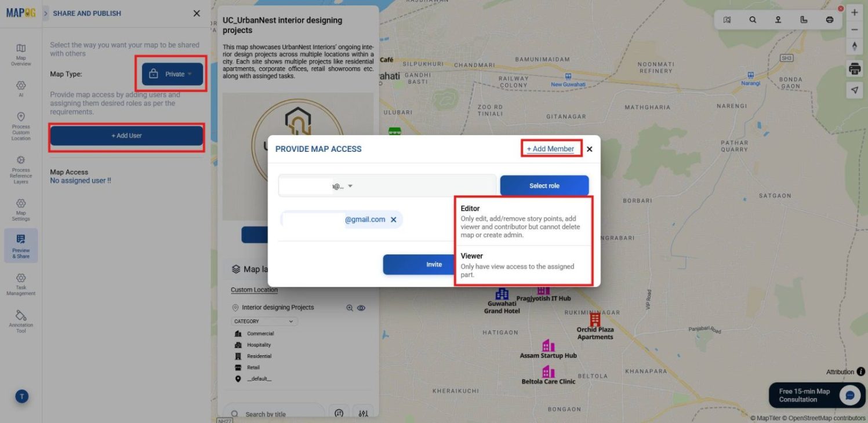Click the print icon on the map

coord(854,69)
